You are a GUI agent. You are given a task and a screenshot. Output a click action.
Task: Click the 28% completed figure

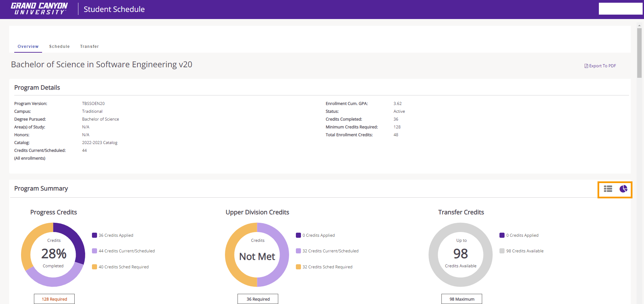pyautogui.click(x=54, y=254)
